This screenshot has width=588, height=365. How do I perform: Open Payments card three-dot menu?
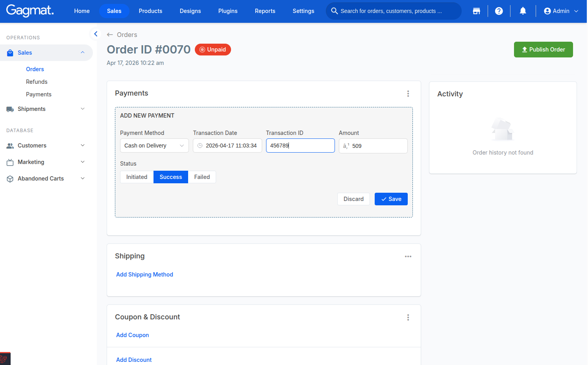[x=408, y=94]
